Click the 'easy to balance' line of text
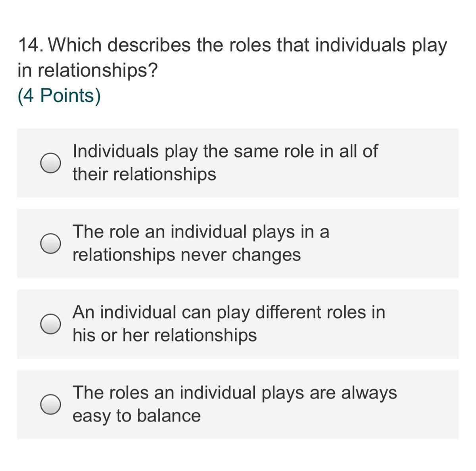 point(136,416)
